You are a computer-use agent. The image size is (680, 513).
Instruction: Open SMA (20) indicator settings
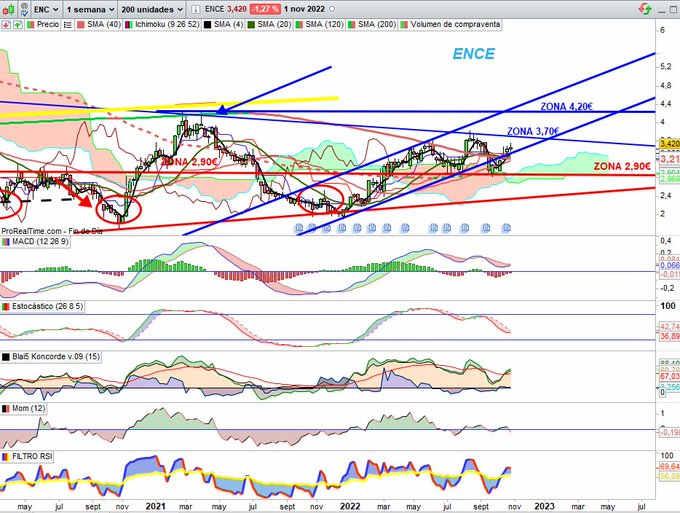(274, 25)
